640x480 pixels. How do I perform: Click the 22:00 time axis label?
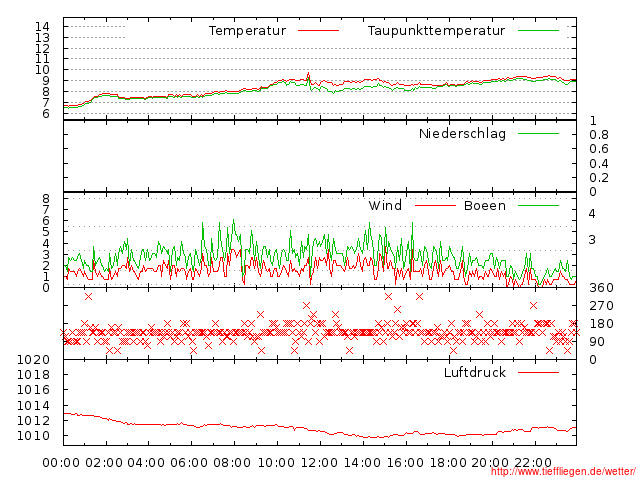tap(533, 463)
